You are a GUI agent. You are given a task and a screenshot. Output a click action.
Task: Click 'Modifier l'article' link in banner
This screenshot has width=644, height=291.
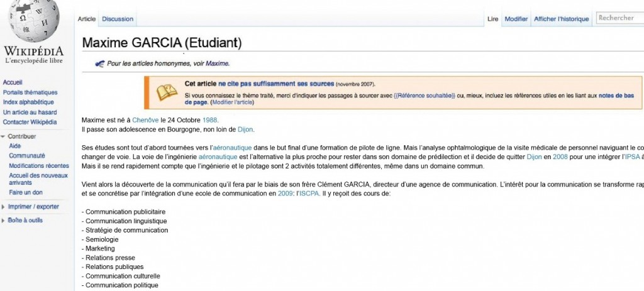232,102
